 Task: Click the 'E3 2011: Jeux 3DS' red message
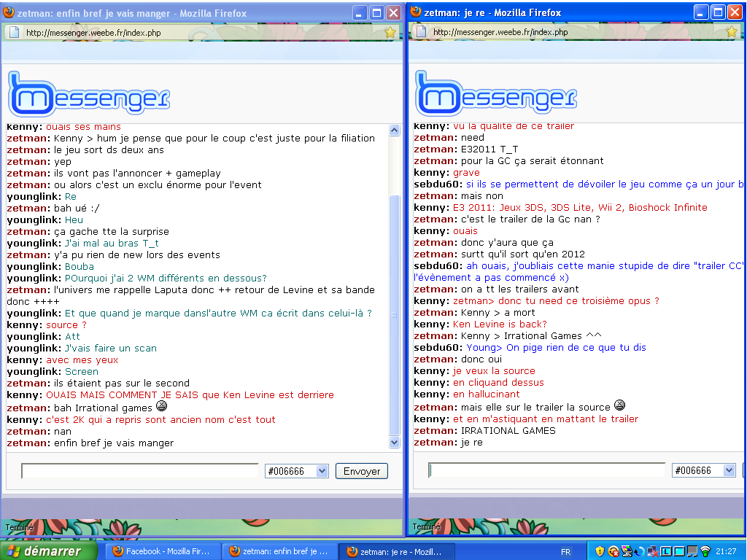(580, 207)
